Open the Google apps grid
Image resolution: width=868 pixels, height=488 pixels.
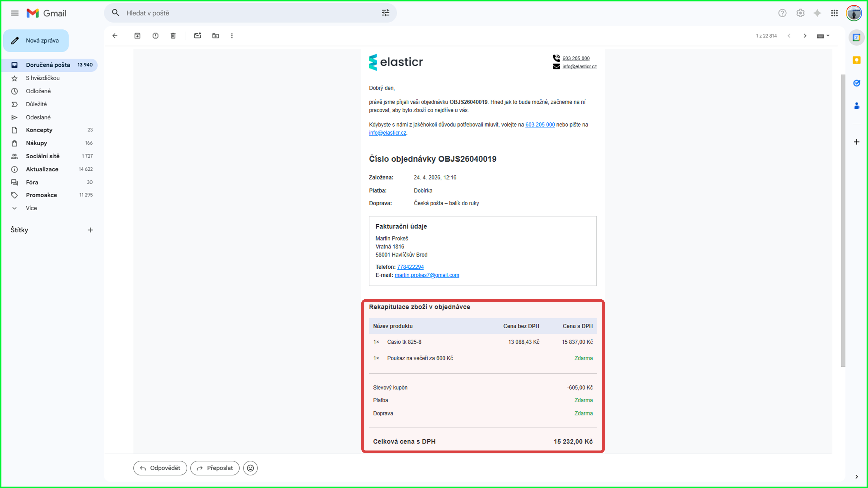click(834, 13)
